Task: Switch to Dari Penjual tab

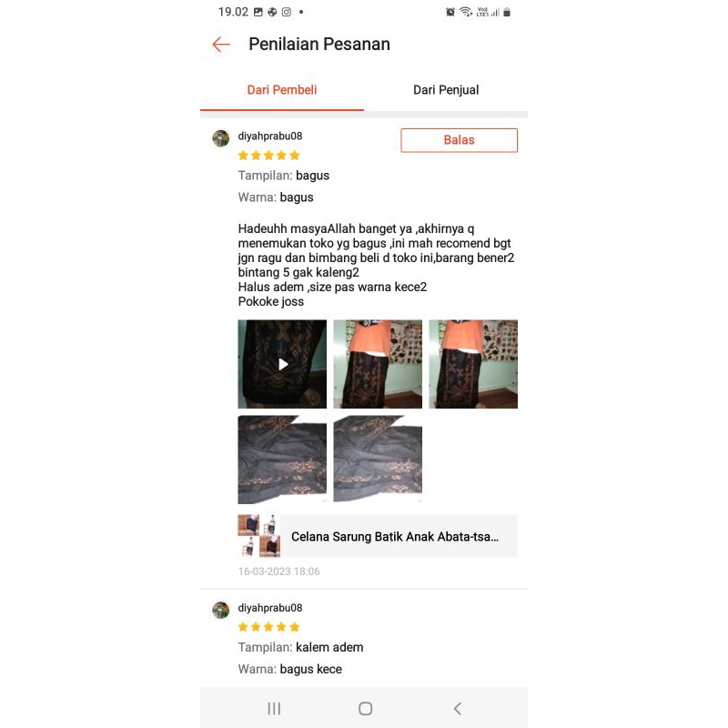Action: click(x=446, y=90)
